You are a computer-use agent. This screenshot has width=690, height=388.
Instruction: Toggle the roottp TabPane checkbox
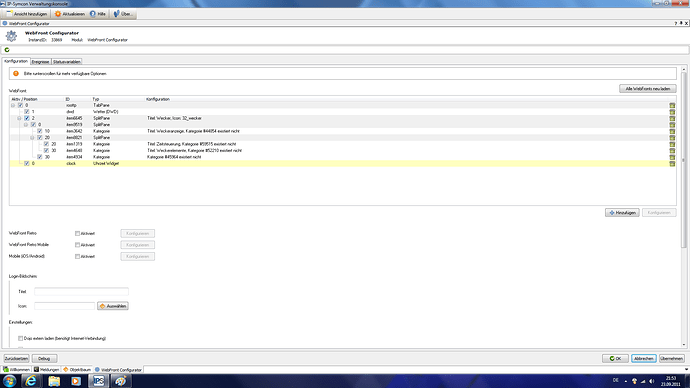pyautogui.click(x=20, y=106)
